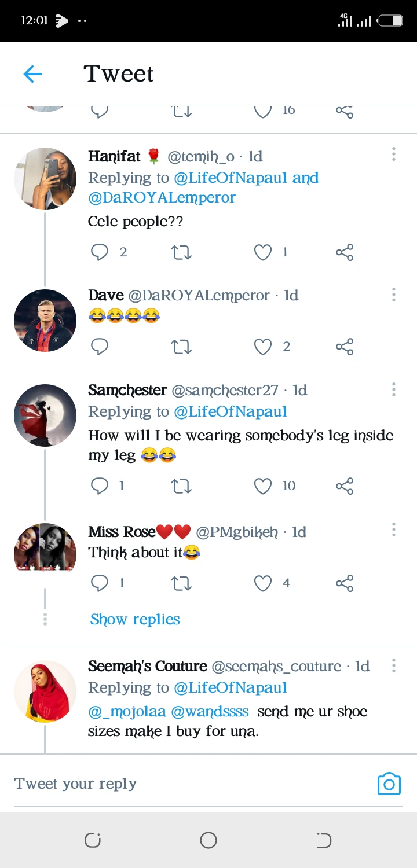Go back using the blue arrow
Viewport: 417px width, 868px height.
[x=32, y=74]
